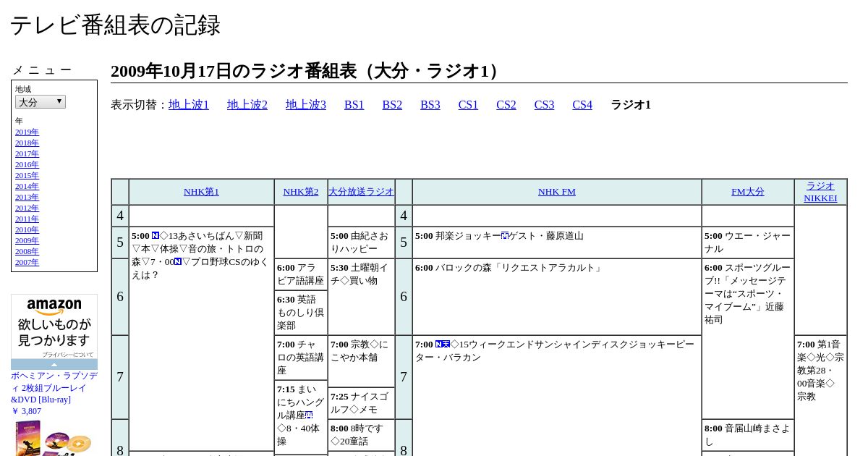Open the NHK FM station header link

pos(557,192)
